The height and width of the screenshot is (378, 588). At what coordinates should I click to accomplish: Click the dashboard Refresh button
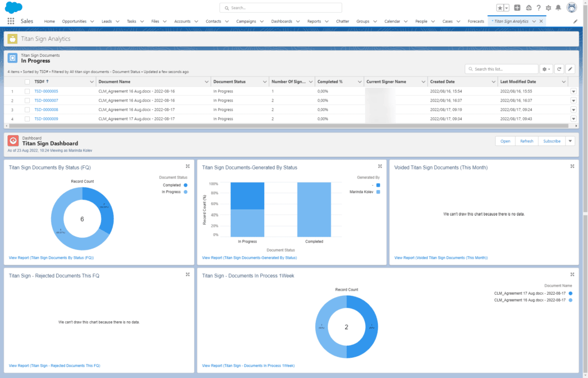pyautogui.click(x=527, y=141)
